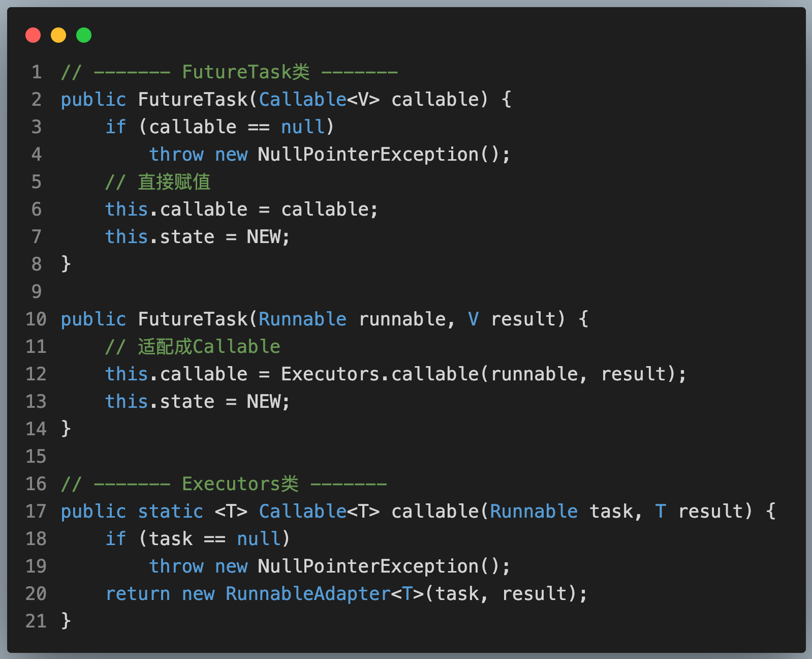Screen dimensions: 812x659
Task: Click the 适配成Callable comment
Action: click(208, 347)
